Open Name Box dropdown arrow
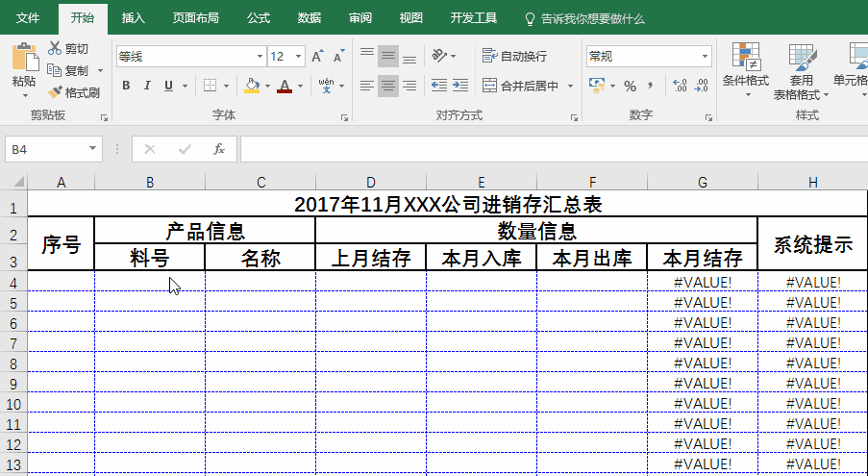The height and width of the screenshot is (476, 868). click(x=92, y=149)
